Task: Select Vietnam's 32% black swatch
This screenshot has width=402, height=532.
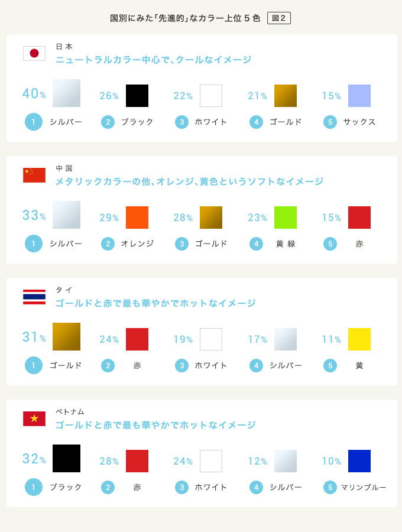Action: (x=66, y=458)
